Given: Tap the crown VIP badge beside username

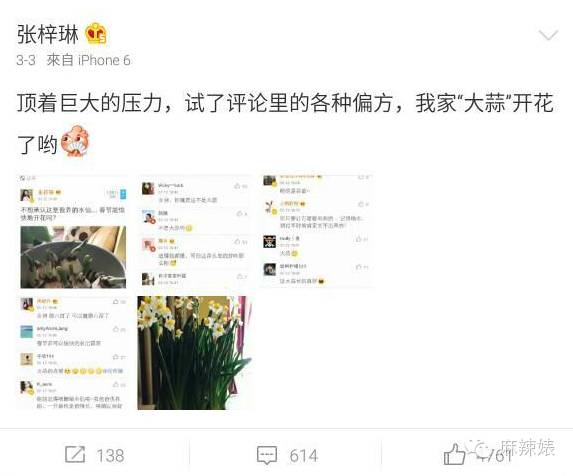Looking at the screenshot, I should coord(96,34).
